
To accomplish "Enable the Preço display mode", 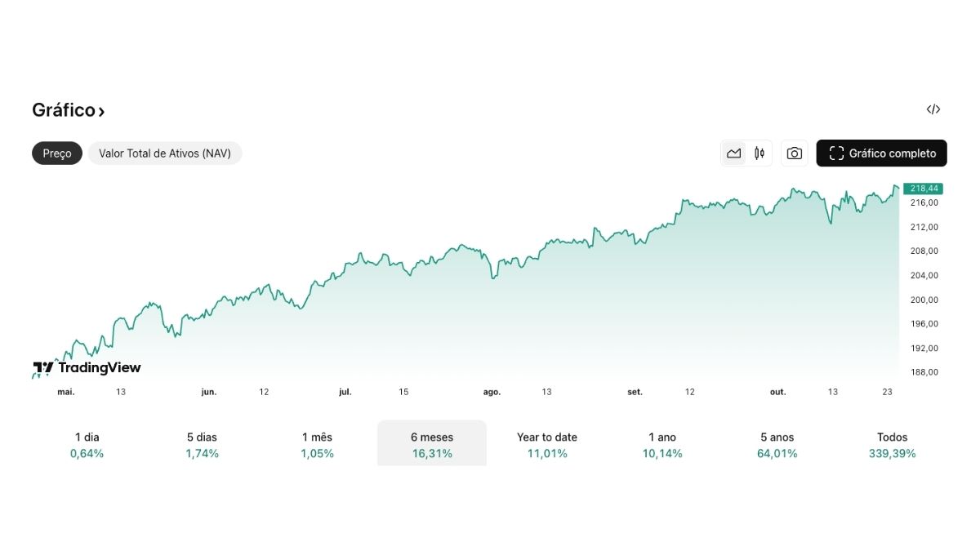I will click(56, 153).
